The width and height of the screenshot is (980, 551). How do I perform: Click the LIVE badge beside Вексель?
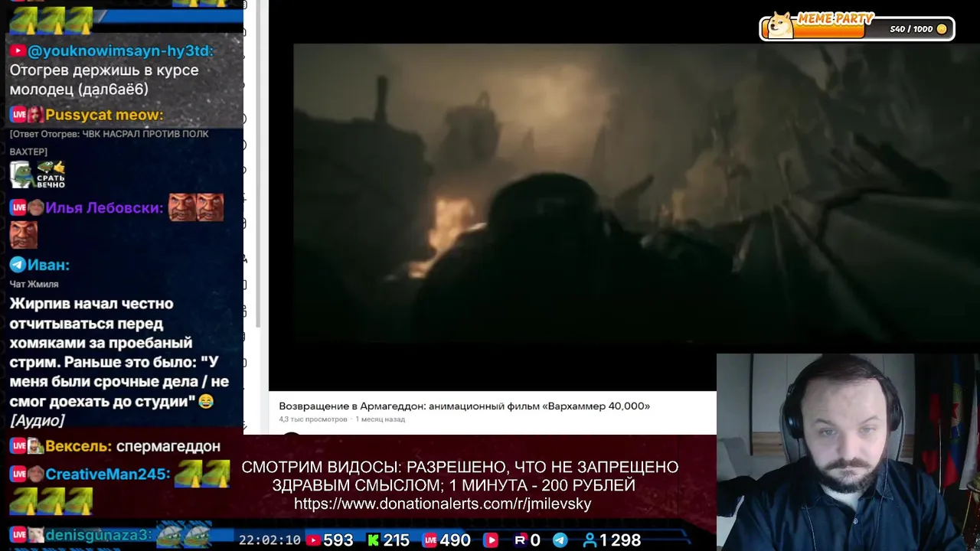18,446
